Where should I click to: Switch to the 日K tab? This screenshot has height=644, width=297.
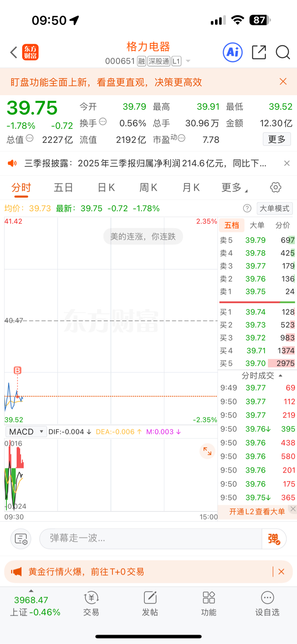106,188
